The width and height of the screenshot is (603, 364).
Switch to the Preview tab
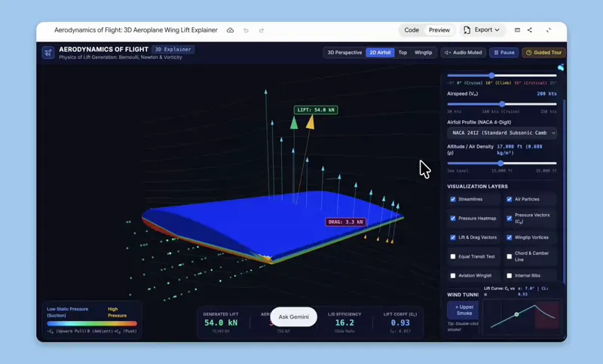click(439, 30)
